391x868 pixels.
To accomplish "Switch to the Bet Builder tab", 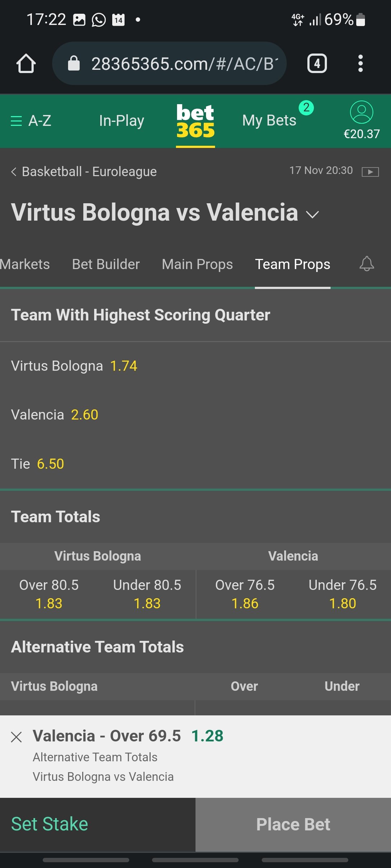I will coord(106,264).
